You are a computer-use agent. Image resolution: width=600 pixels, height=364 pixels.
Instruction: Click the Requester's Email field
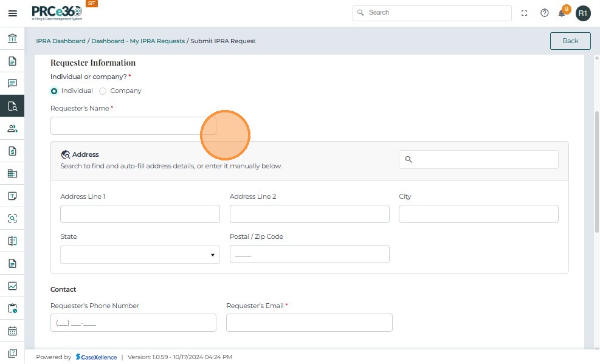[309, 323]
